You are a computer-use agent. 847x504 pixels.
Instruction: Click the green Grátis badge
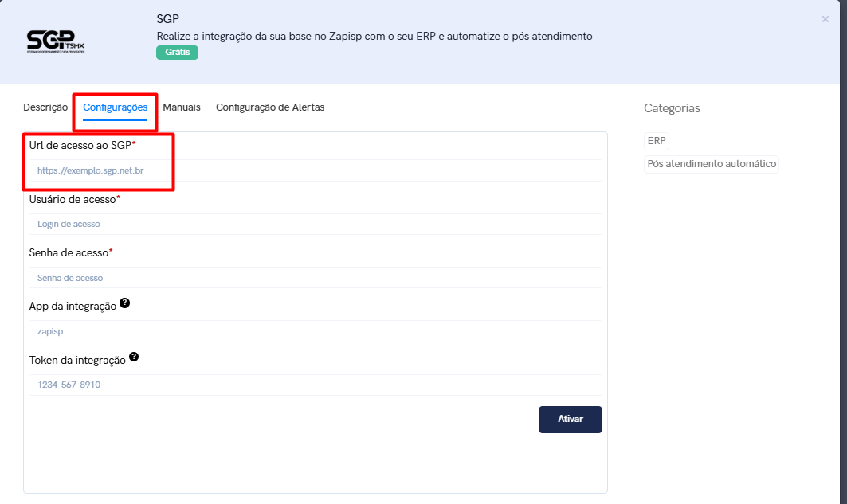[177, 53]
